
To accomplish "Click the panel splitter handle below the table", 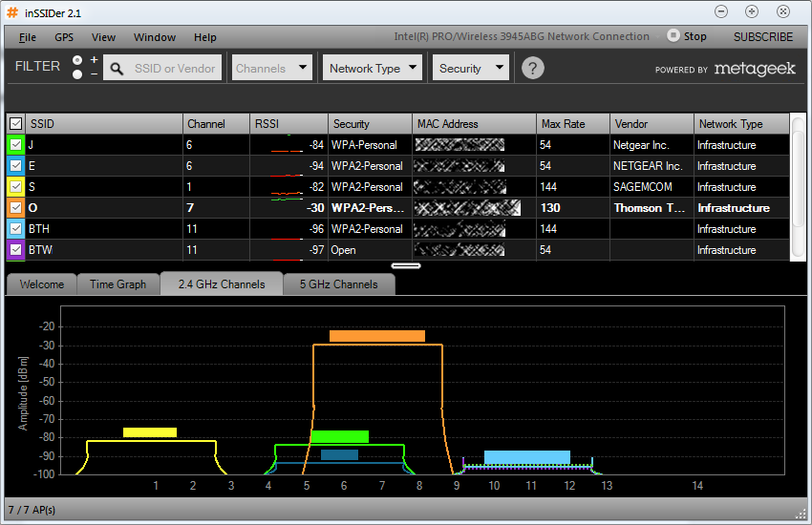I will [x=405, y=266].
